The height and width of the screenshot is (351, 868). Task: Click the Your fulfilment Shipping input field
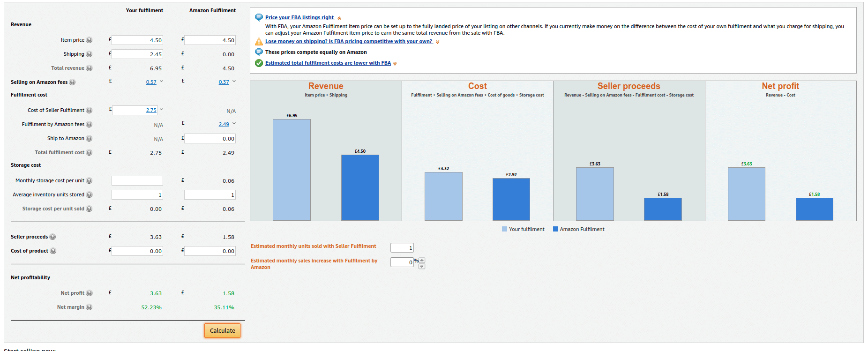point(137,54)
